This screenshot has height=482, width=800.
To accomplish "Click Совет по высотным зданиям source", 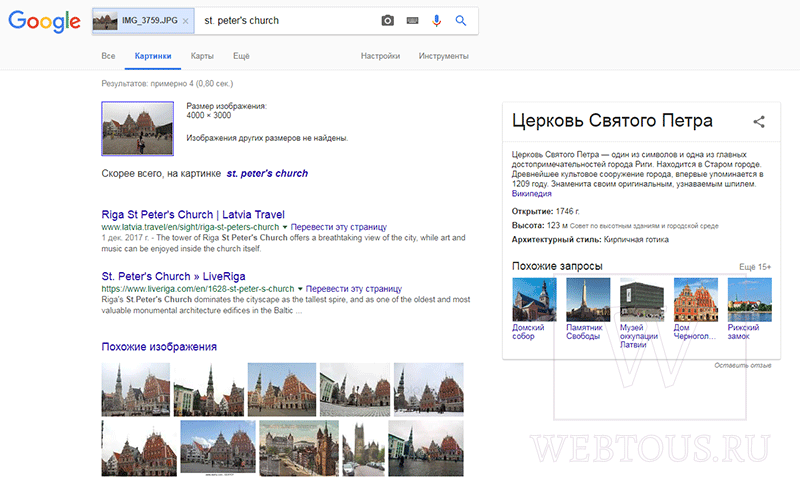I will click(644, 225).
